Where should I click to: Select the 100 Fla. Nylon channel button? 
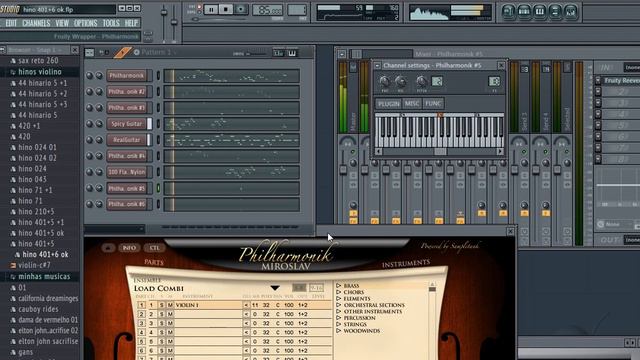[x=127, y=172]
